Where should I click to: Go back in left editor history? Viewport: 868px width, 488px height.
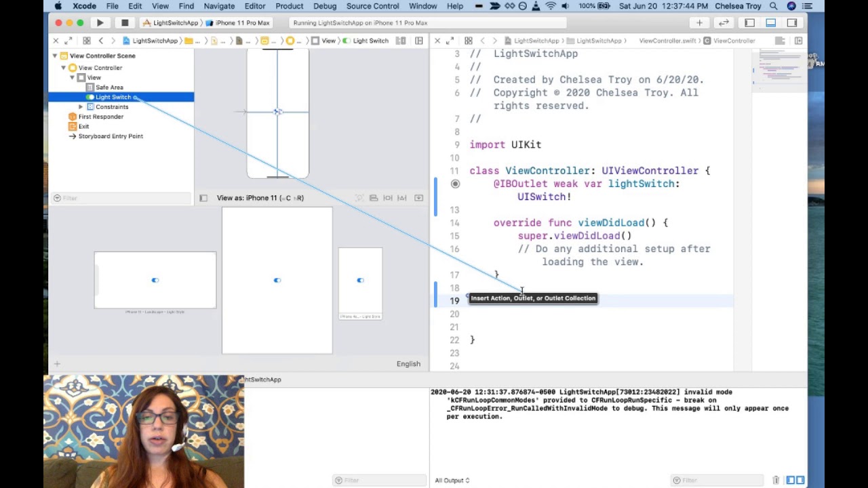(101, 41)
